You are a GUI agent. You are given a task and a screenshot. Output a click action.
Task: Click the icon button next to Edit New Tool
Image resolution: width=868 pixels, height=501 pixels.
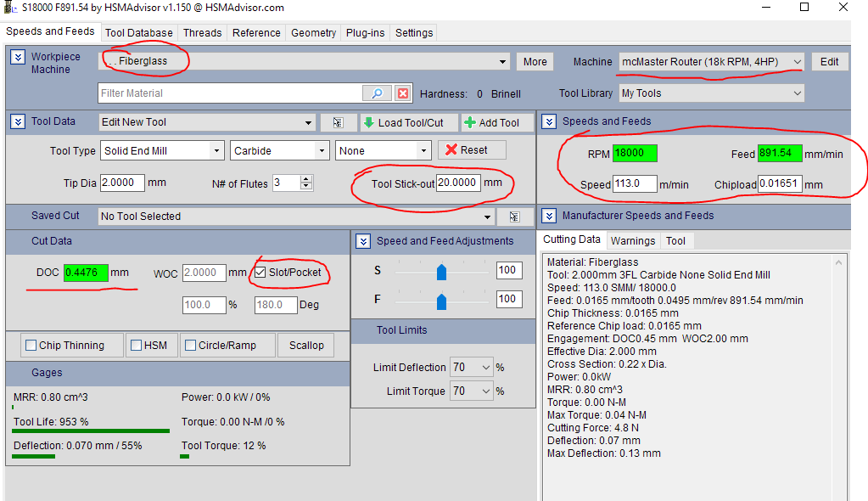[x=339, y=122]
